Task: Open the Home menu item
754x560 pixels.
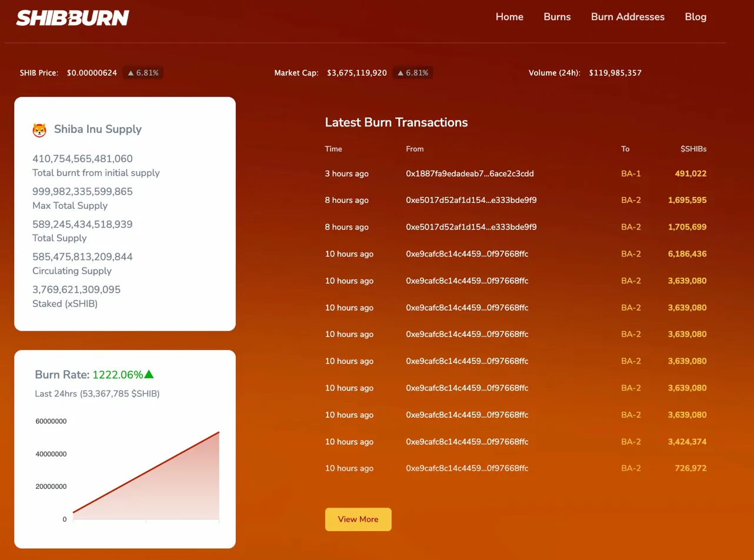Action: pyautogui.click(x=509, y=17)
